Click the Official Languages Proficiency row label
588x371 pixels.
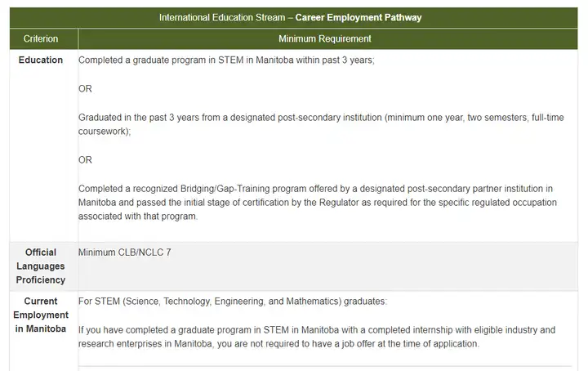(x=41, y=266)
